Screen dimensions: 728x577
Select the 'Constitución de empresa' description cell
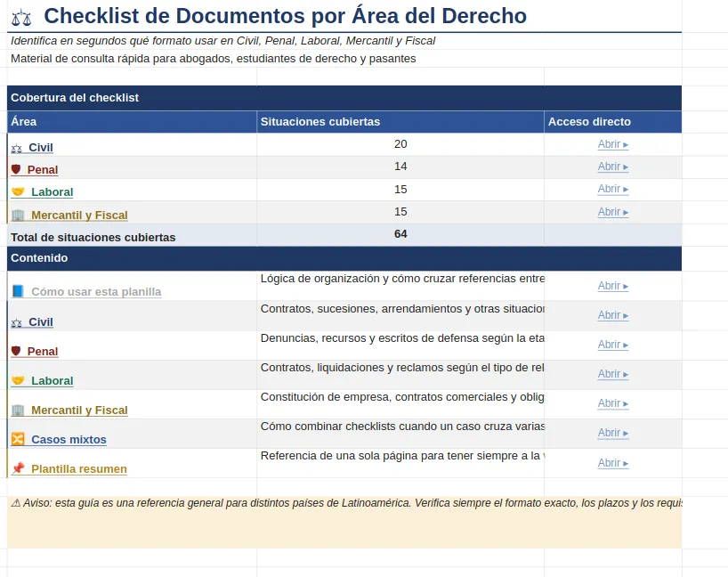(x=400, y=404)
